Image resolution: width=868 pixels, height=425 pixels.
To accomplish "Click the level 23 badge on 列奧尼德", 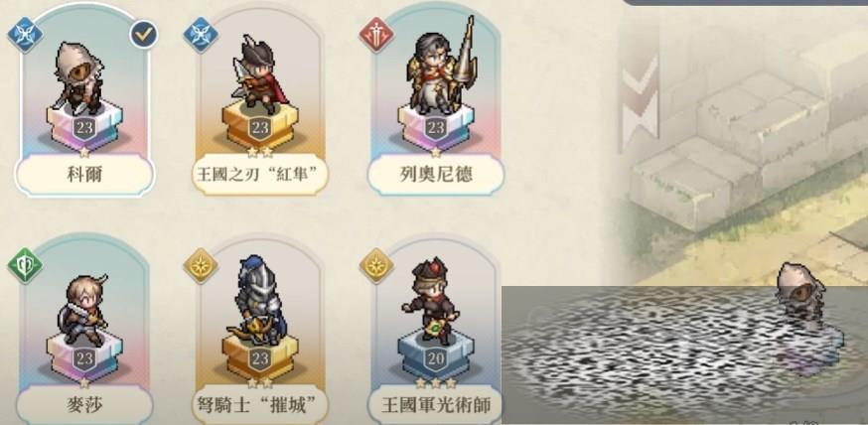I will tap(436, 128).
